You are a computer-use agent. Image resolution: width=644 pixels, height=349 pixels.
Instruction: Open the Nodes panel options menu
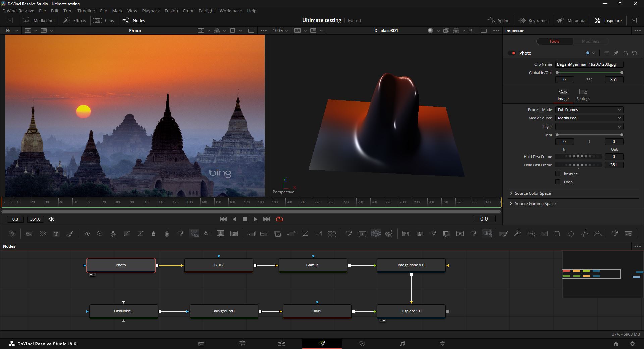[638, 246]
